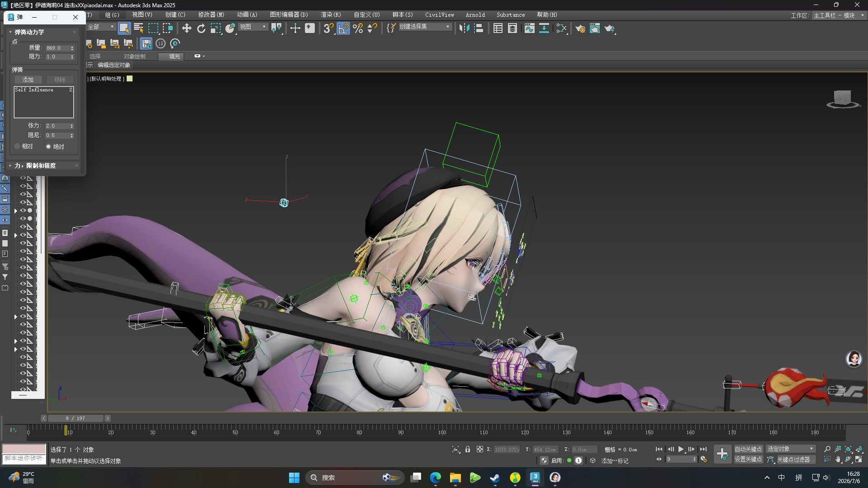
Task: Click the yellow viewport shading color swatch
Action: 130,79
